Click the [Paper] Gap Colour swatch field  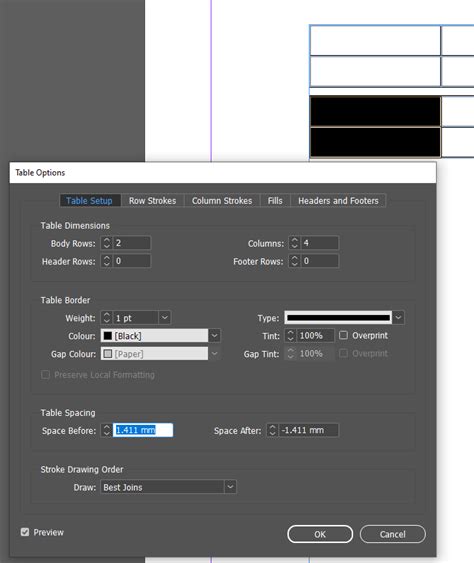(x=154, y=354)
